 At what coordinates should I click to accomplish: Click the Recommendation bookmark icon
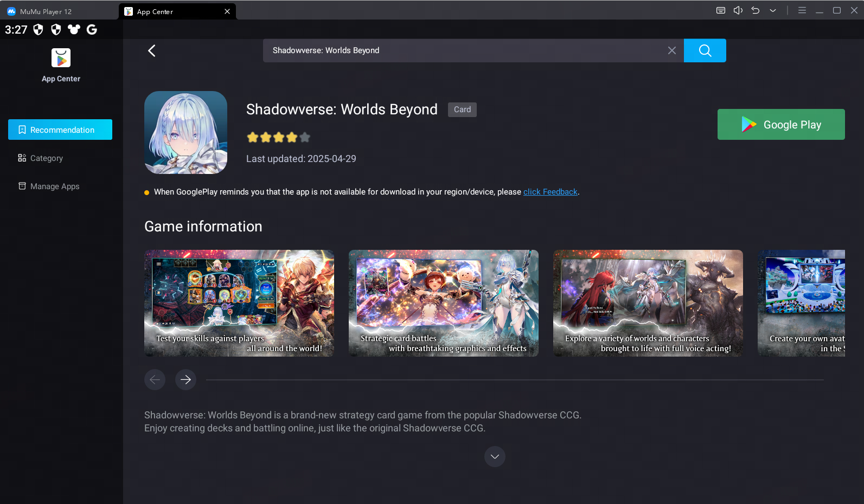(x=22, y=130)
